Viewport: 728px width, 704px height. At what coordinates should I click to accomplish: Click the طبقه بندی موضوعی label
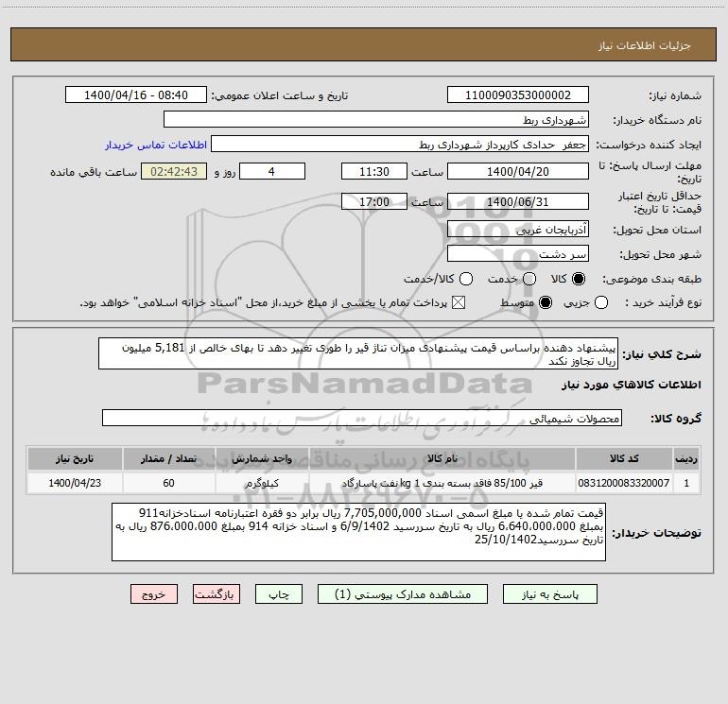pyautogui.click(x=651, y=279)
